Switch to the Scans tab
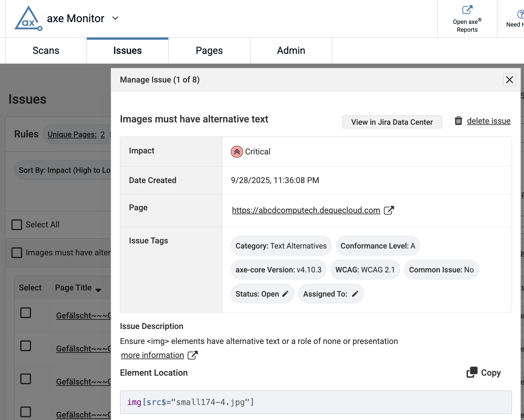 tap(46, 50)
